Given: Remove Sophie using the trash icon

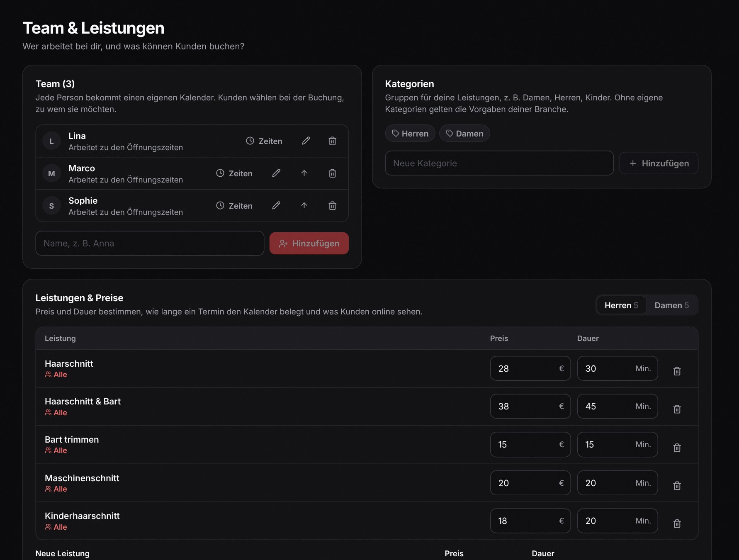Looking at the screenshot, I should coord(333,206).
